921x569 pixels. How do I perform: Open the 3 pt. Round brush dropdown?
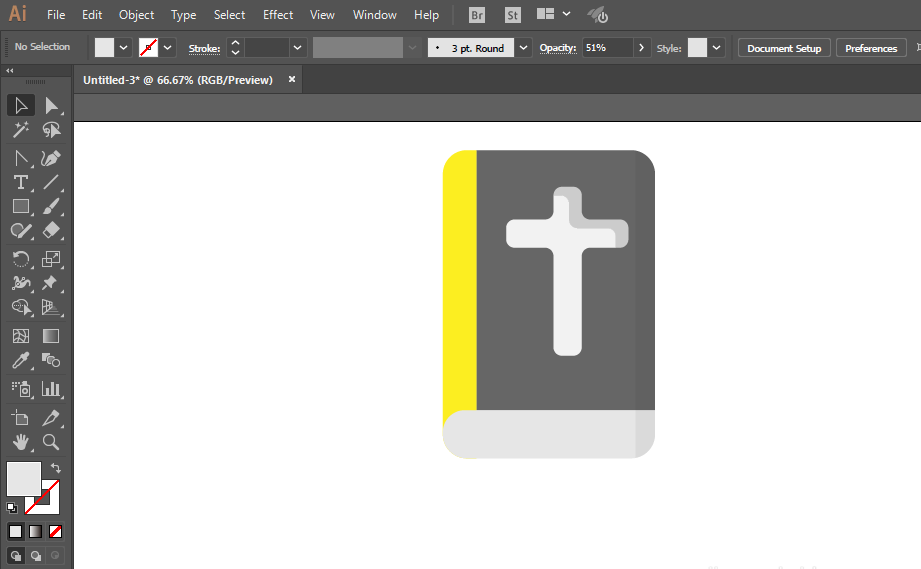point(523,48)
